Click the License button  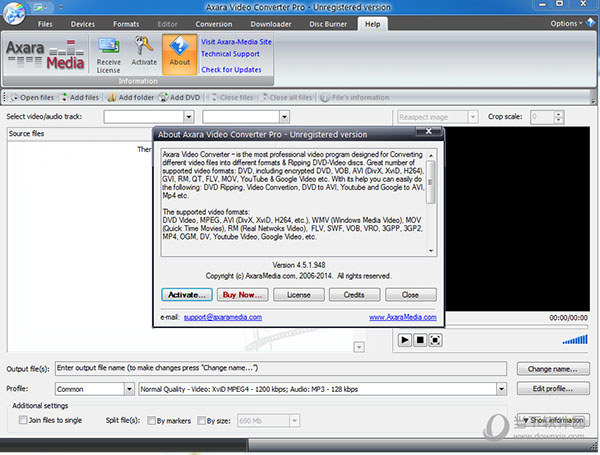[298, 295]
